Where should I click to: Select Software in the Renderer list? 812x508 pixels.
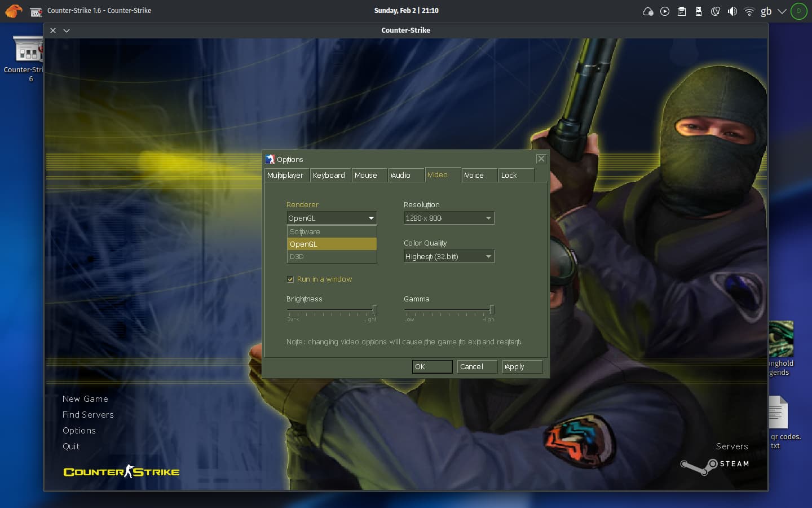pos(332,232)
